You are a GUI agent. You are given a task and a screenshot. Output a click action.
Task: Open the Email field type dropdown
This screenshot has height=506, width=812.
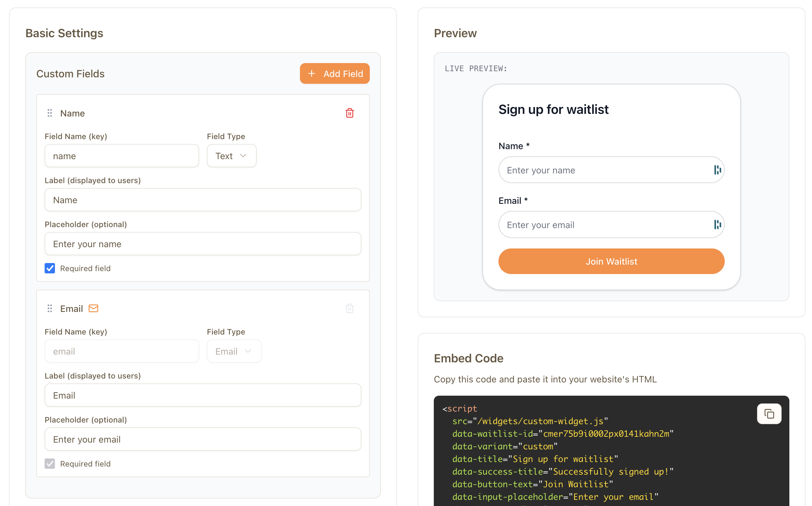(234, 351)
